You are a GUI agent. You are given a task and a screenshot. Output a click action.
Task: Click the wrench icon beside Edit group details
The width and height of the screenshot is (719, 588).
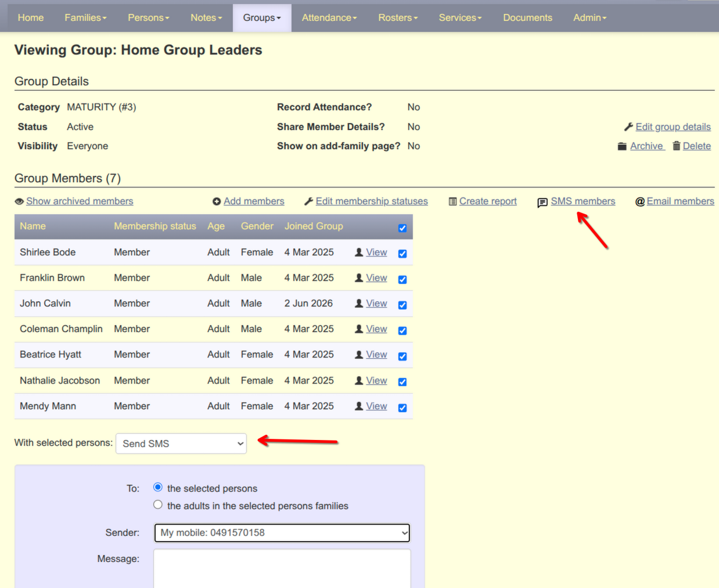click(x=628, y=127)
